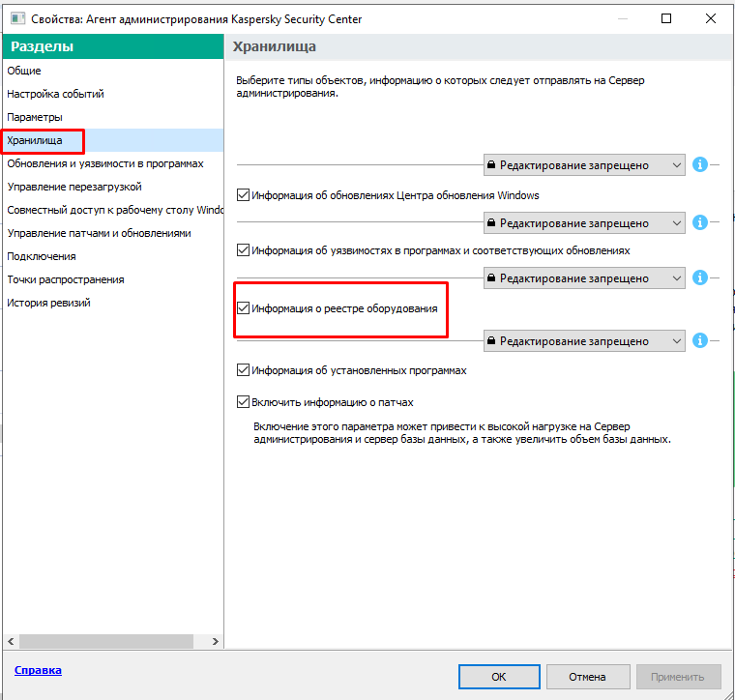The height and width of the screenshot is (700, 735).
Task: Click the sections list horizontal scrollbar thumb
Action: point(106,641)
